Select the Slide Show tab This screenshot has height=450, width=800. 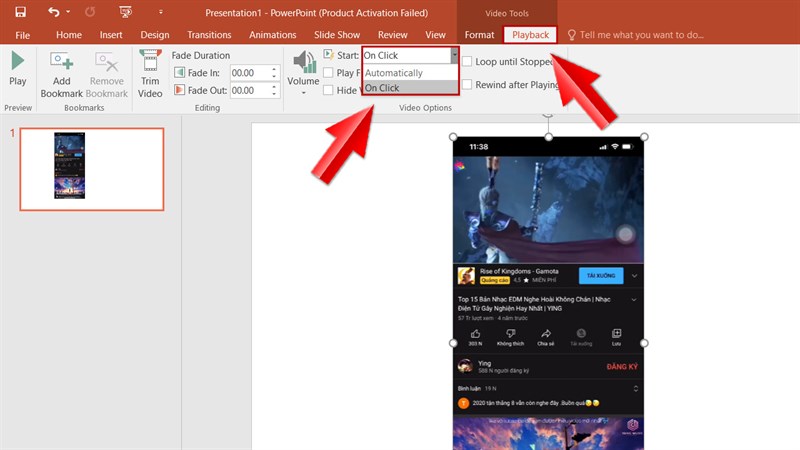pos(337,35)
